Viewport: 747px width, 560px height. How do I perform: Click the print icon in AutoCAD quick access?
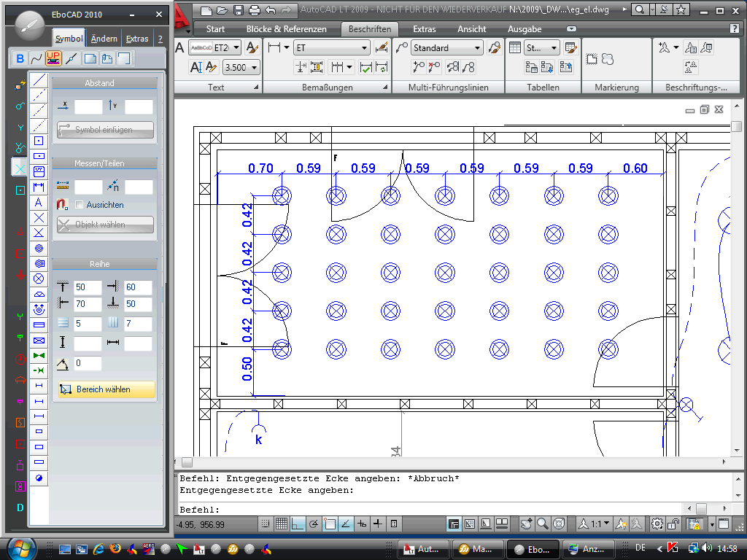254,10
